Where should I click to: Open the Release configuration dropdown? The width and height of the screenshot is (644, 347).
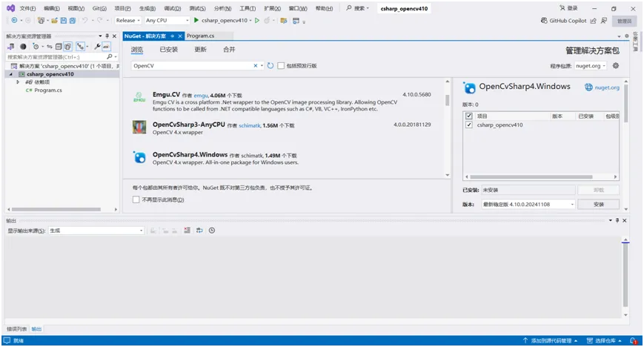[128, 20]
